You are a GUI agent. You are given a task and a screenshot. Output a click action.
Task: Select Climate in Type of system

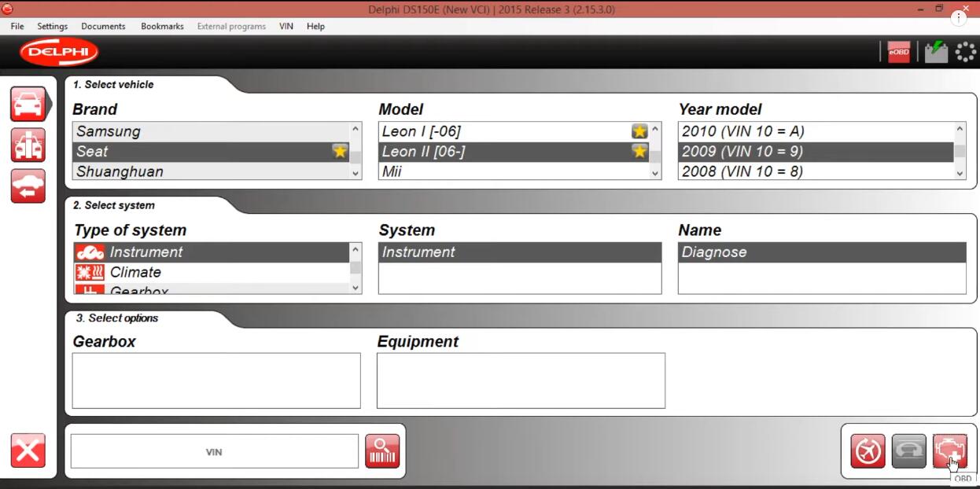(x=211, y=273)
